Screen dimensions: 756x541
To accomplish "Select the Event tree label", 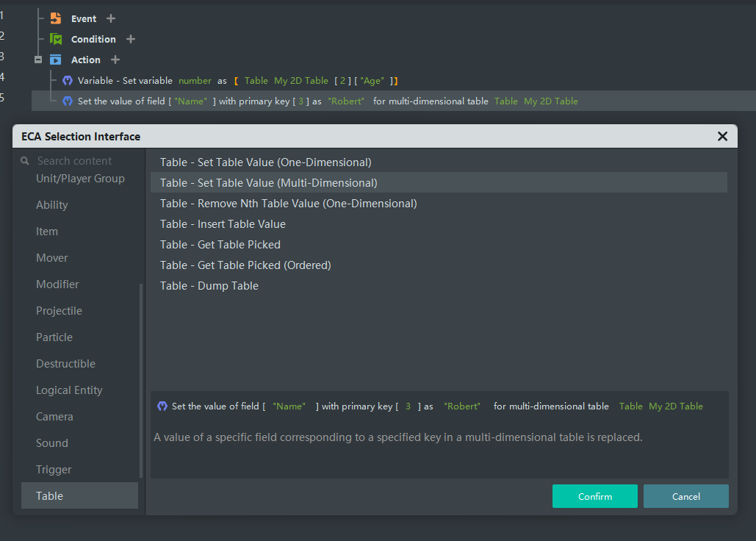I will 84,19.
